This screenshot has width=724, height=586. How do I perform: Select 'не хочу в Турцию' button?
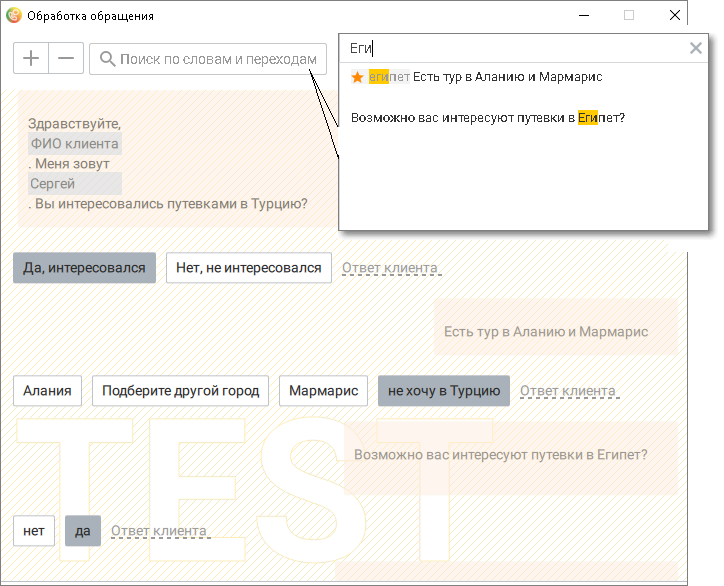point(444,391)
